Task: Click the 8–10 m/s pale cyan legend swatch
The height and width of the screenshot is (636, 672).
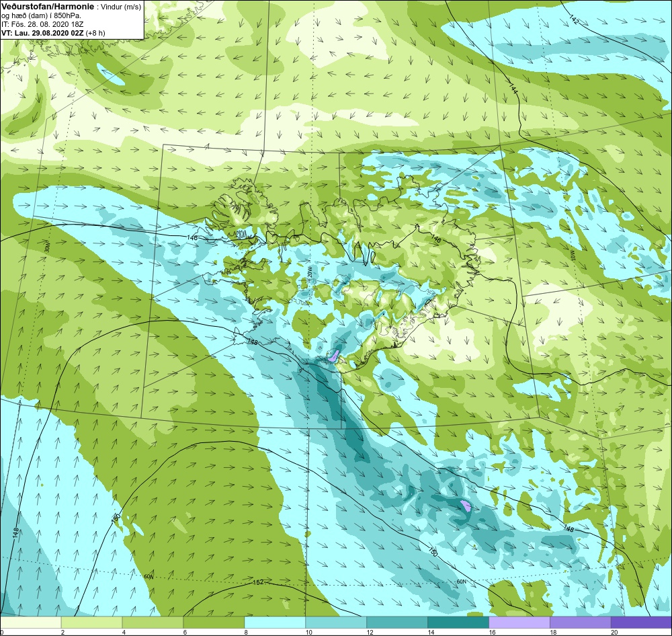Action: click(275, 622)
